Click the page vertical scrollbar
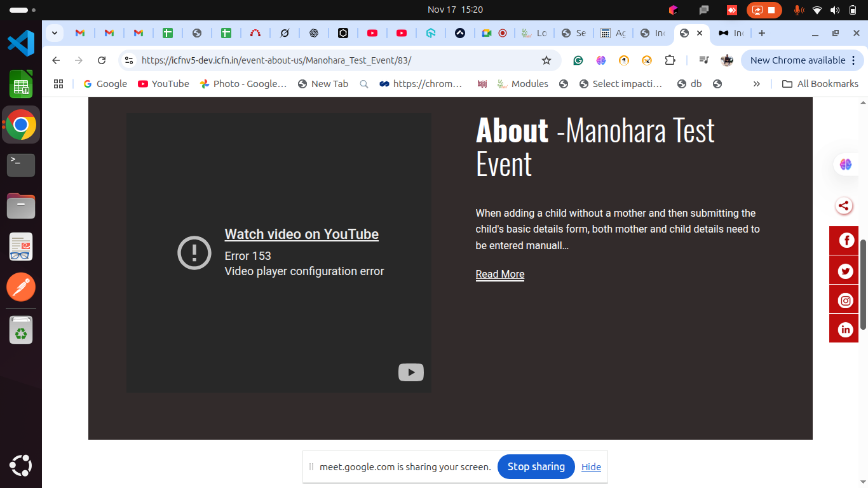Image resolution: width=868 pixels, height=488 pixels. (863, 284)
